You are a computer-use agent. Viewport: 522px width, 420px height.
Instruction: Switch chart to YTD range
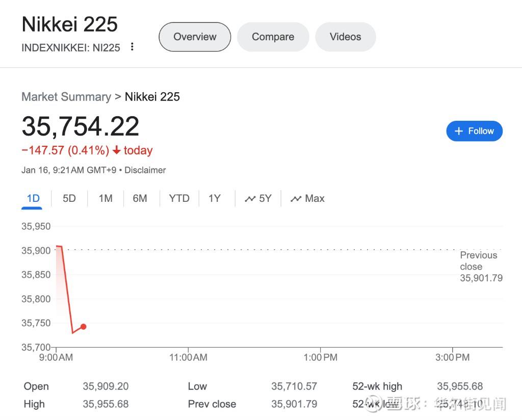pyautogui.click(x=179, y=198)
